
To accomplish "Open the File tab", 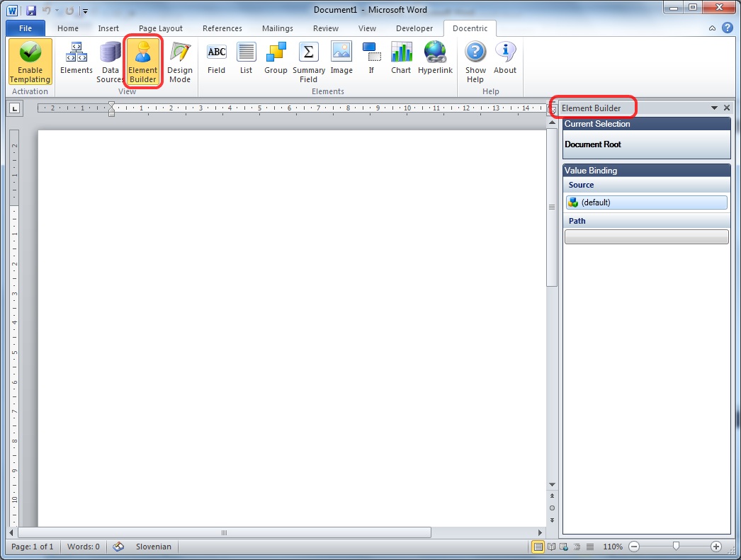I will [x=26, y=28].
